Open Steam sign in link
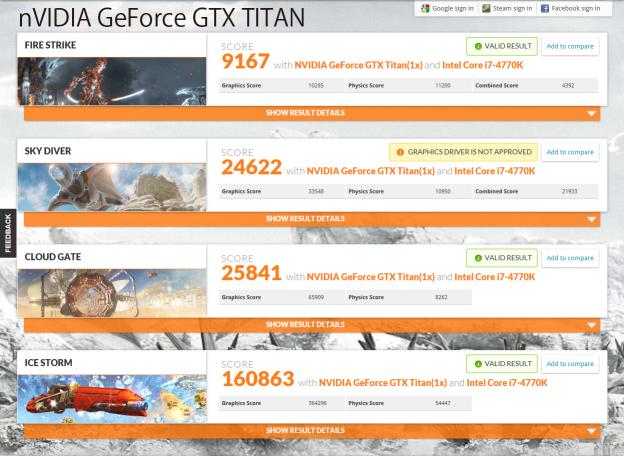The width and height of the screenshot is (624, 456). pyautogui.click(x=512, y=8)
